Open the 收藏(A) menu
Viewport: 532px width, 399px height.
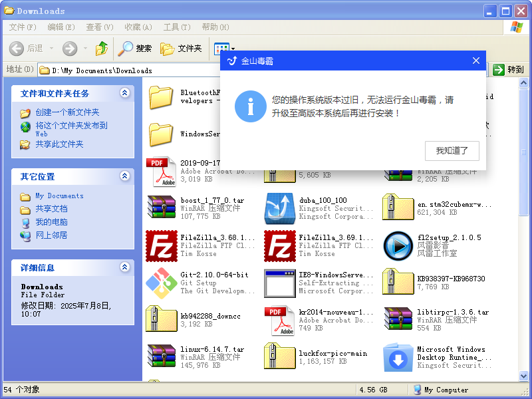coord(138,27)
